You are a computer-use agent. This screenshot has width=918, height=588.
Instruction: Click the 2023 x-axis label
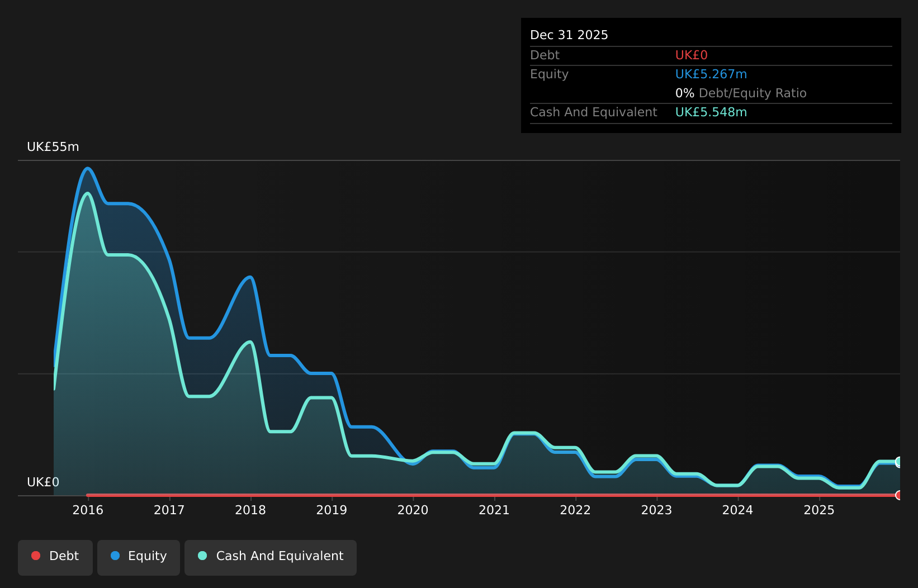[x=656, y=510]
